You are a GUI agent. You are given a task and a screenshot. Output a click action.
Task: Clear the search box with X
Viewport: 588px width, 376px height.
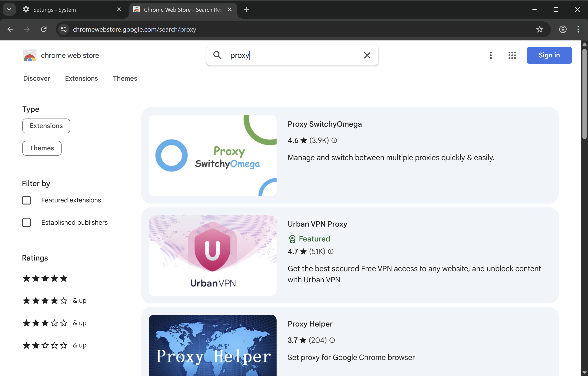[x=367, y=55]
